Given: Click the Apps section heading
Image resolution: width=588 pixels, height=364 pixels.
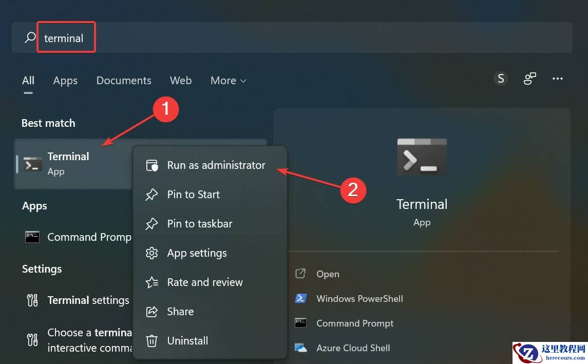Looking at the screenshot, I should click(x=34, y=206).
